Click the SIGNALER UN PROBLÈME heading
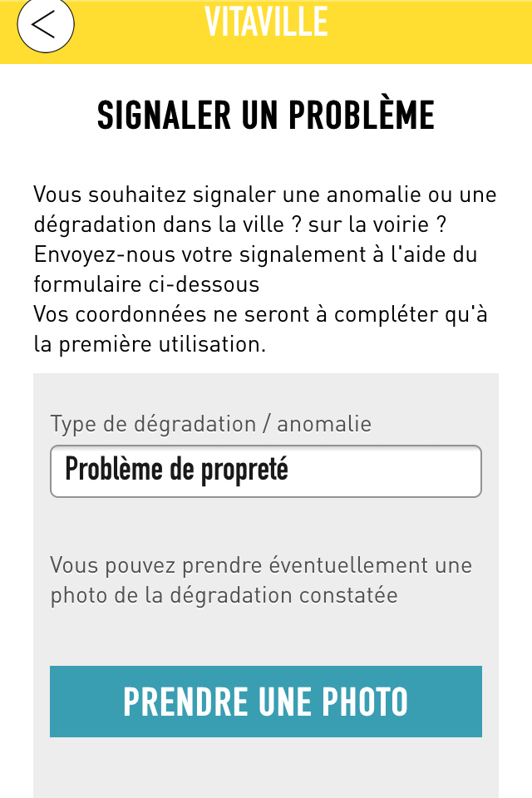This screenshot has width=532, height=798. click(266, 116)
